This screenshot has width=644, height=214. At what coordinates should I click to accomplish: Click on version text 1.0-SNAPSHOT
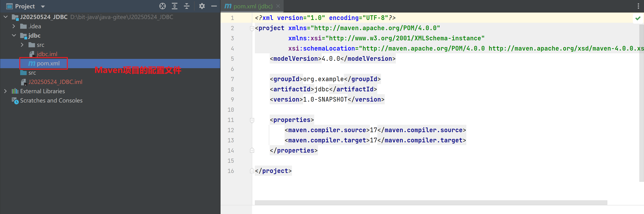(x=325, y=99)
